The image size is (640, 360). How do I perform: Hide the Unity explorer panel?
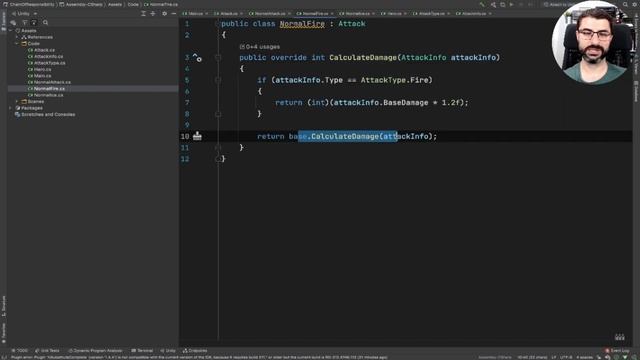[x=173, y=13]
